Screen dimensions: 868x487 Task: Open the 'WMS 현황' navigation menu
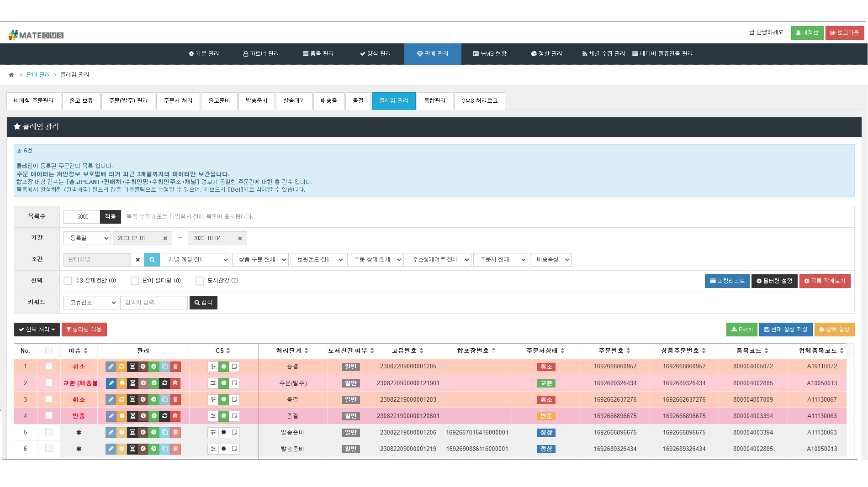(489, 54)
